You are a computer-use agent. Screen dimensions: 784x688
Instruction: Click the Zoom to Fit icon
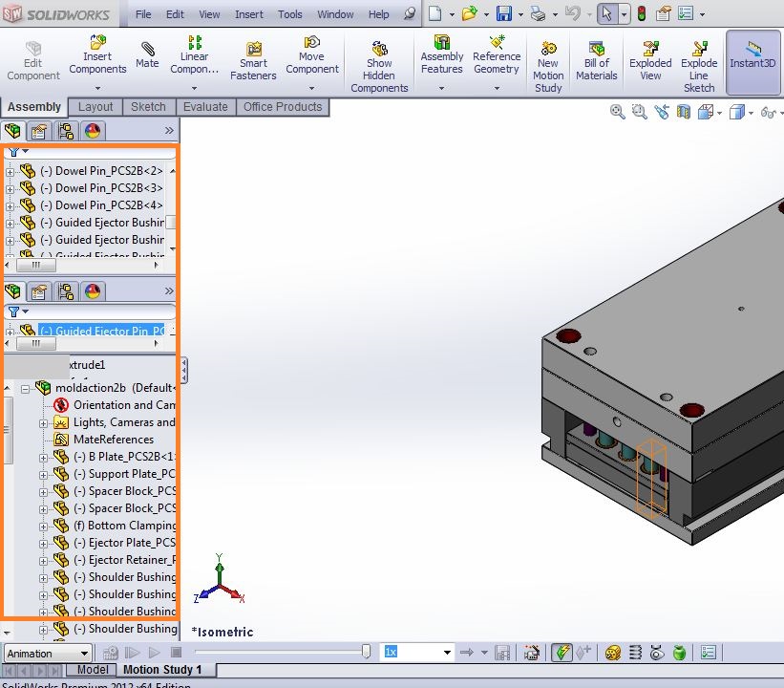click(x=617, y=112)
